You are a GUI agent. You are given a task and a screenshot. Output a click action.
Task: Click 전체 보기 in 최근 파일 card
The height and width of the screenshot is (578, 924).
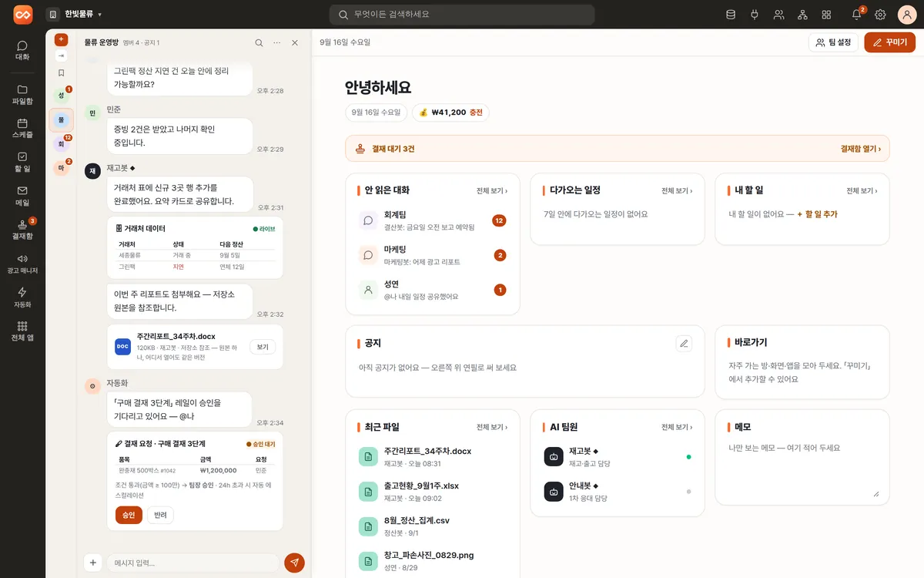[x=491, y=427]
